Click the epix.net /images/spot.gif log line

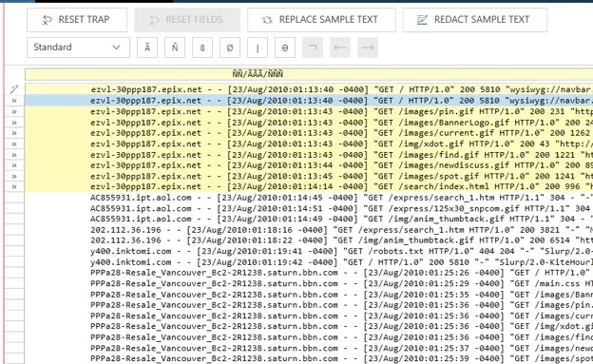309,176
